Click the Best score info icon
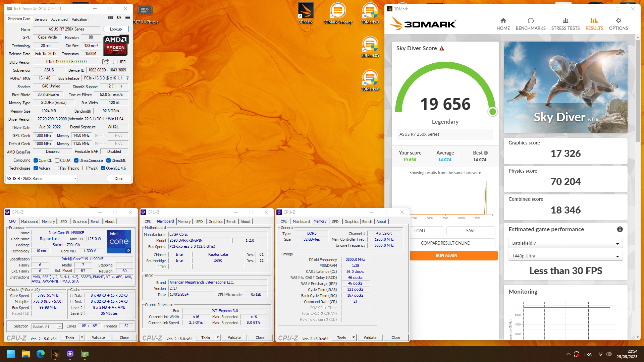The image size is (644, 362). pos(486,153)
